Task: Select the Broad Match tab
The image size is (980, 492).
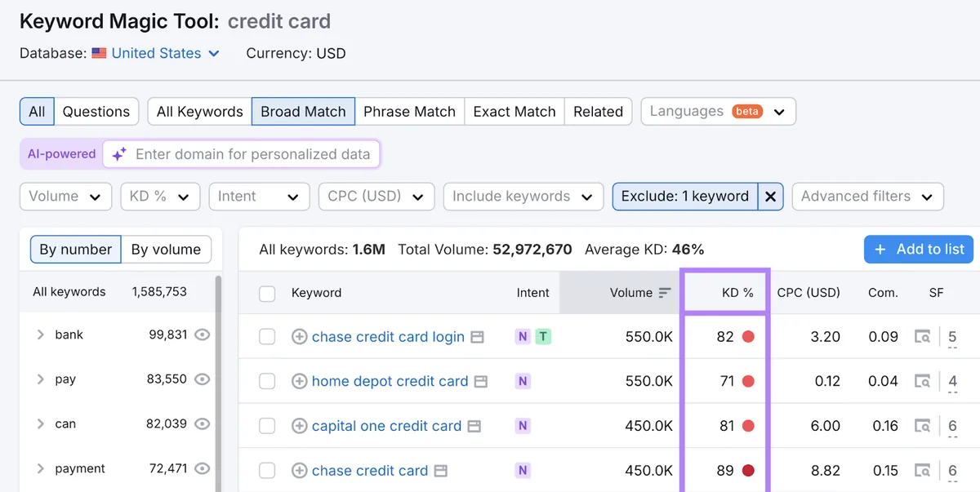Action: (303, 112)
